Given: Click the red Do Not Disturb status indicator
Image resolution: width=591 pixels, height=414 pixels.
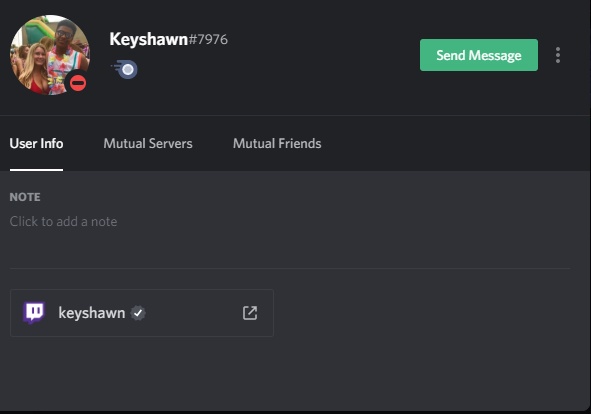Looking at the screenshot, I should coord(78,83).
